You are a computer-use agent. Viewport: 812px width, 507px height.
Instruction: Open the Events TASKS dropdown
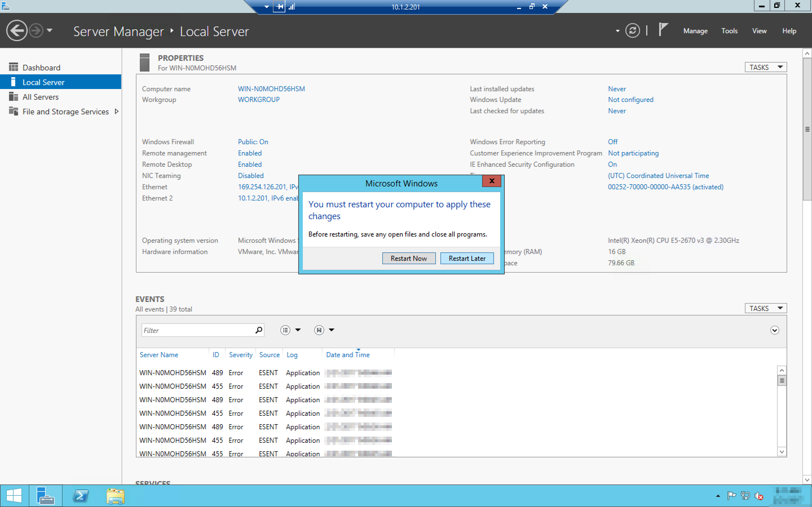pyautogui.click(x=765, y=308)
